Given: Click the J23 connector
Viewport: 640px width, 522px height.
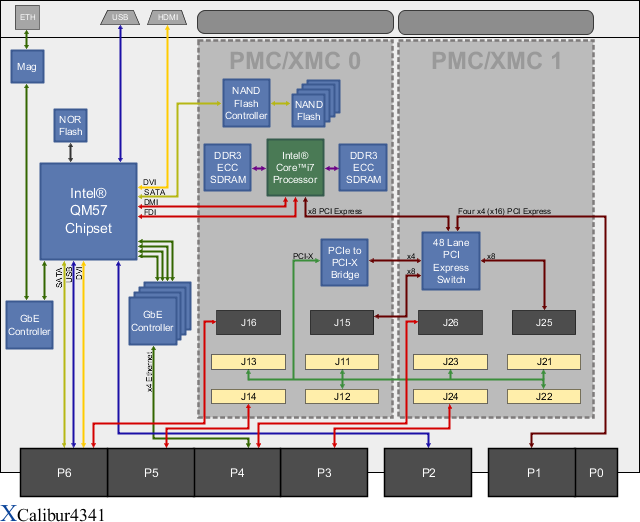Looking at the screenshot, I should click(x=451, y=362).
